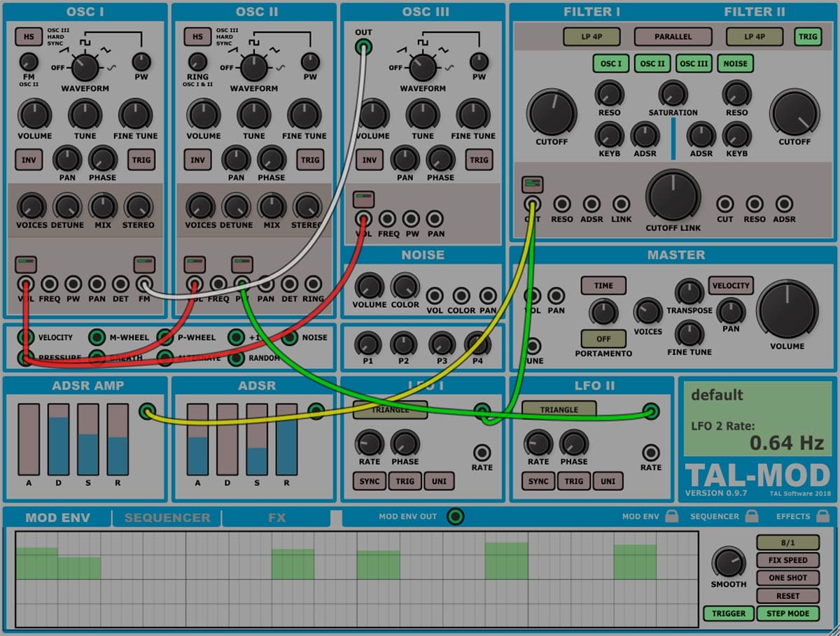The image size is (840, 636).
Task: Click the Filter I CUTOFF knob
Action: (552, 113)
